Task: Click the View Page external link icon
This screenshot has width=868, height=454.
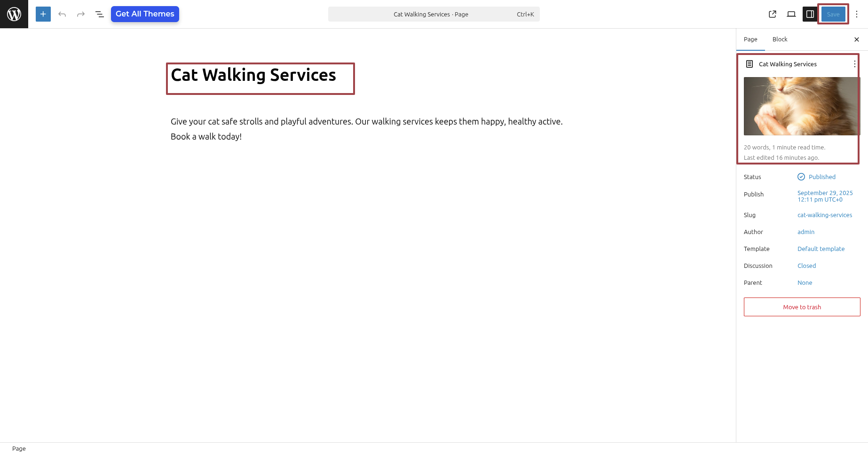Action: click(x=772, y=14)
